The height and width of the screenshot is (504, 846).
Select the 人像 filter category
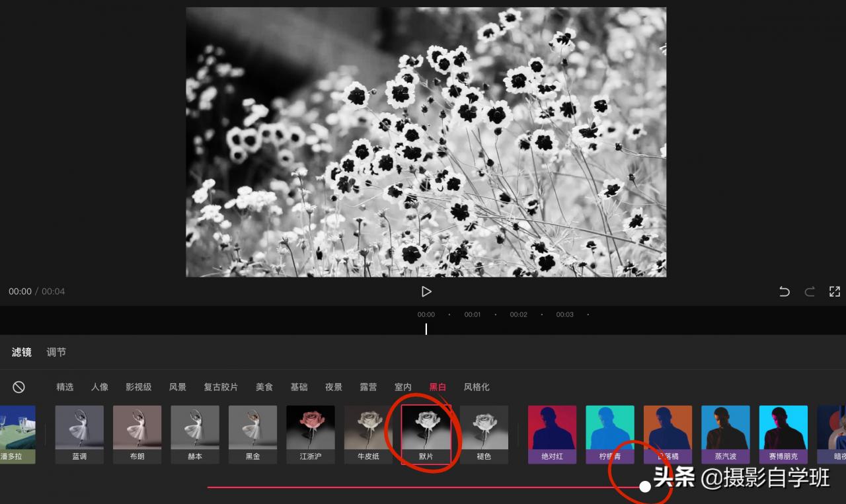tap(100, 387)
